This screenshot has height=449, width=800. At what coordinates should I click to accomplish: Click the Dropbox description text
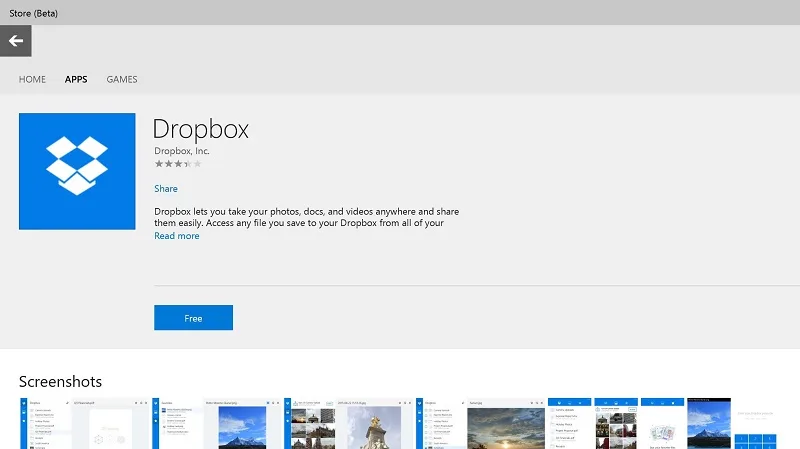[x=307, y=217]
